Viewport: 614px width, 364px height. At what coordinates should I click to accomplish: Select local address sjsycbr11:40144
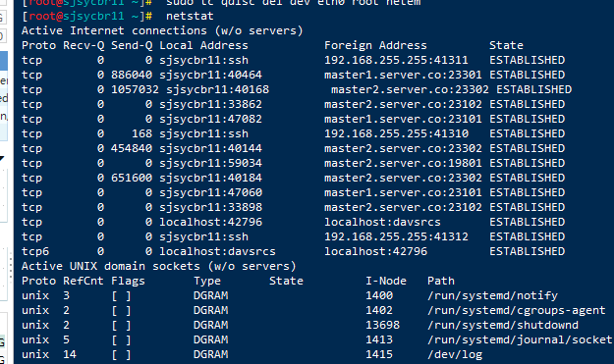tap(210, 148)
